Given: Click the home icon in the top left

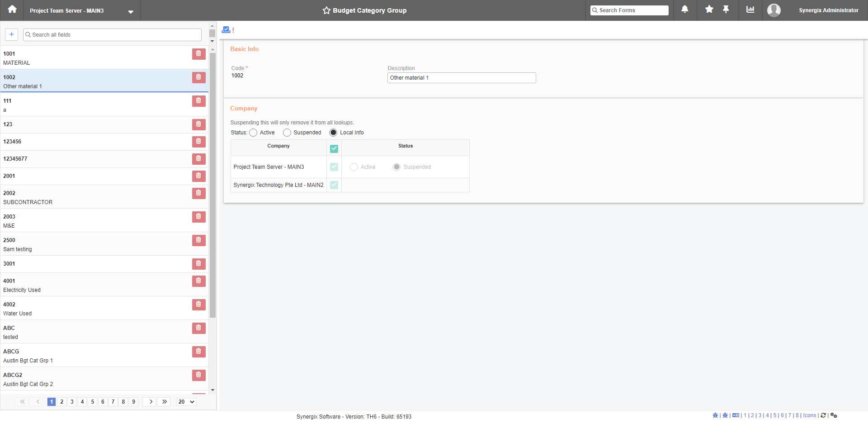Looking at the screenshot, I should tap(11, 10).
